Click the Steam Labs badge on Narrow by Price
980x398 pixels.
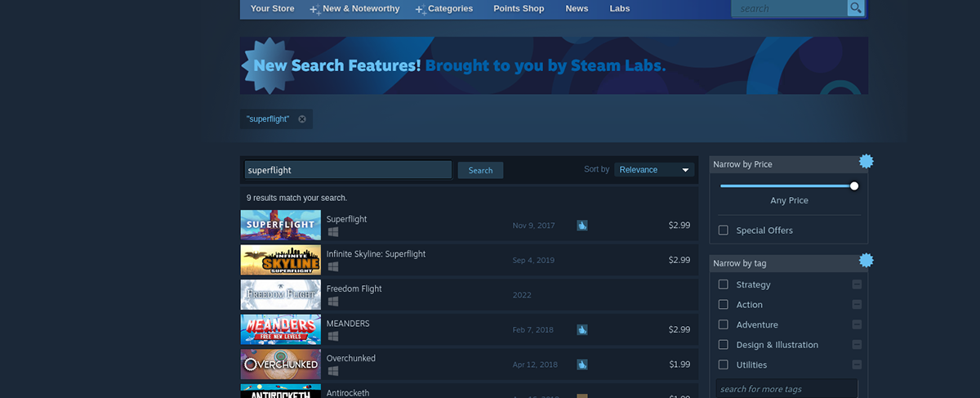coord(866,161)
